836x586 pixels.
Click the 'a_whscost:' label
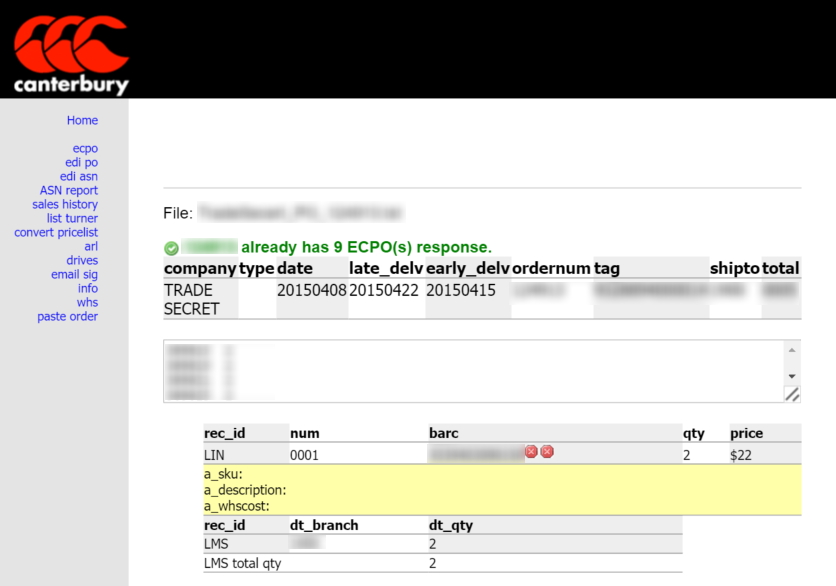point(236,506)
